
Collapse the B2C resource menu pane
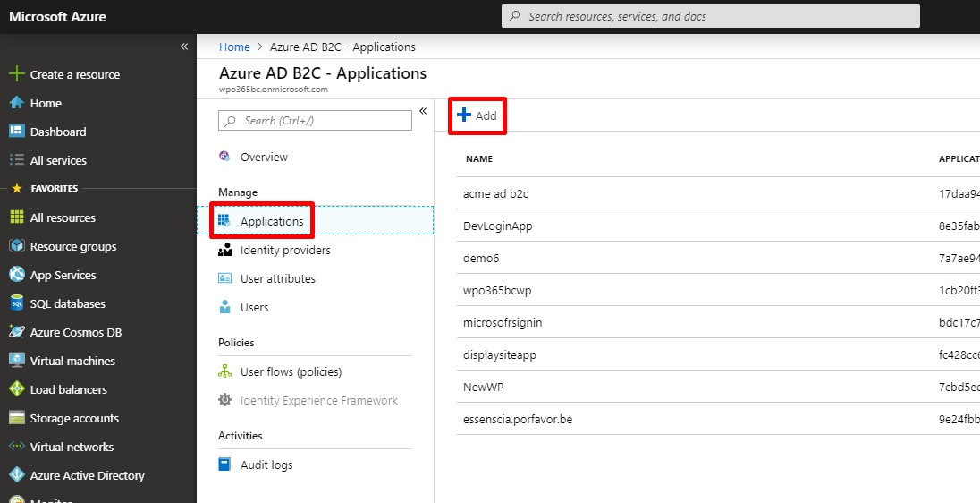click(423, 111)
